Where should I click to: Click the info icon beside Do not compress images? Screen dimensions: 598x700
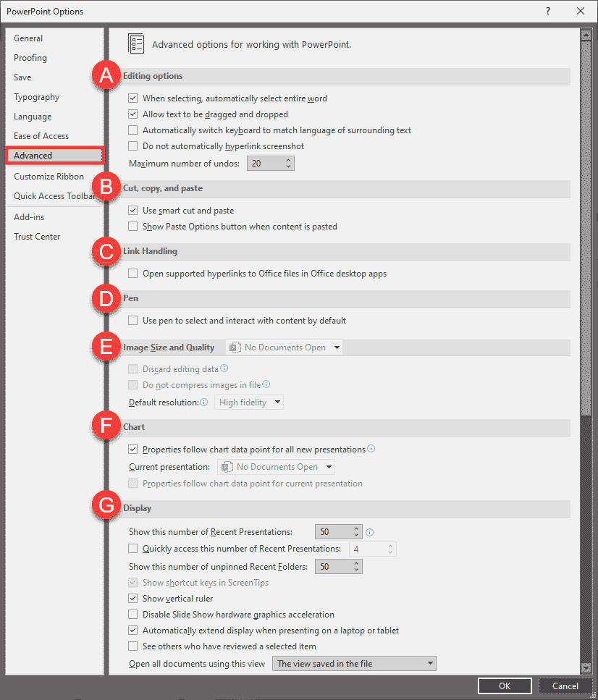pyautogui.click(x=264, y=385)
